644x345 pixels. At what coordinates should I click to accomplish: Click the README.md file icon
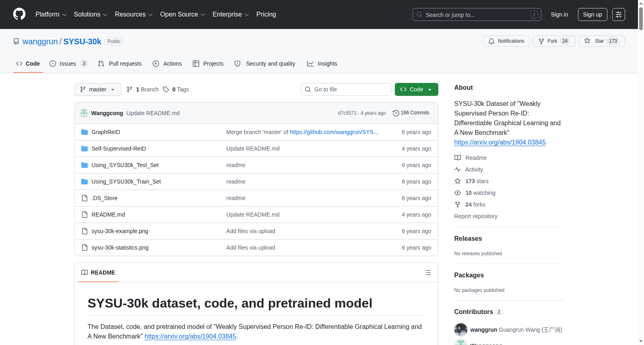click(x=85, y=215)
